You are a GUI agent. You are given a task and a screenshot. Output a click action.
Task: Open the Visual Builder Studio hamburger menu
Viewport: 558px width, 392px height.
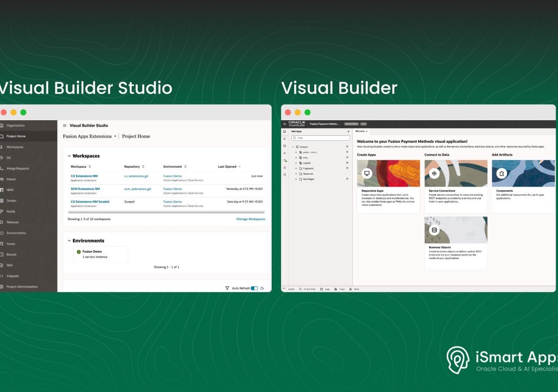pyautogui.click(x=65, y=125)
